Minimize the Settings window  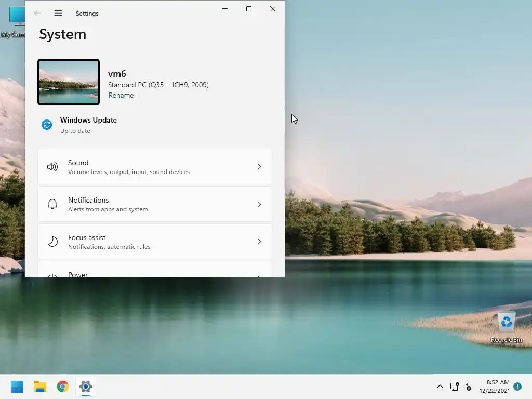tap(225, 9)
